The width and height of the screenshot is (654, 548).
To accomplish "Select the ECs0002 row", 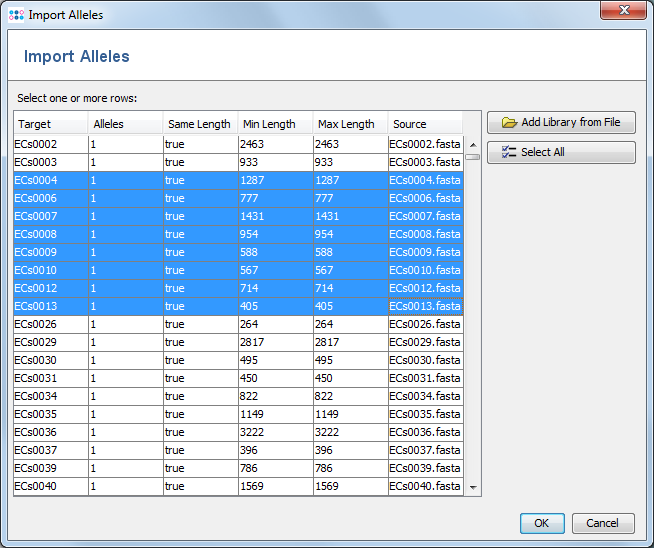I will pyautogui.click(x=50, y=144).
